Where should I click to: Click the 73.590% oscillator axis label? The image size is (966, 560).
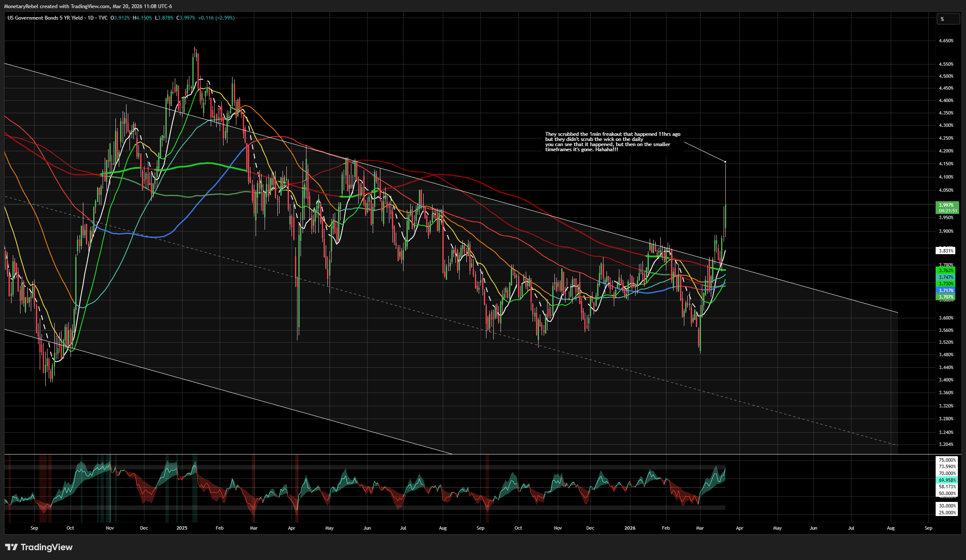(947, 466)
